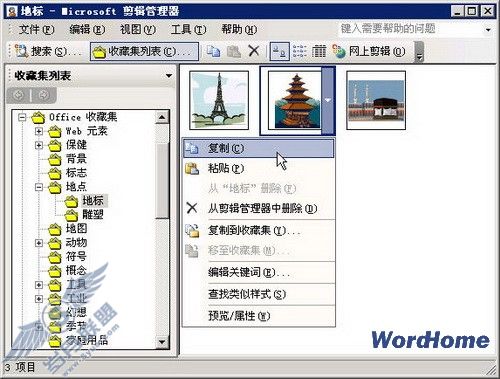Select the 雕塑 subfolder

click(x=85, y=215)
